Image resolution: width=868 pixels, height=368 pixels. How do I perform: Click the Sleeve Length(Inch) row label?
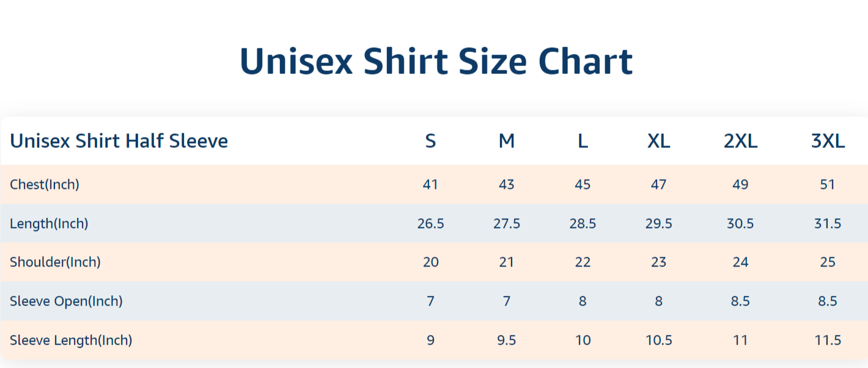[71, 340]
